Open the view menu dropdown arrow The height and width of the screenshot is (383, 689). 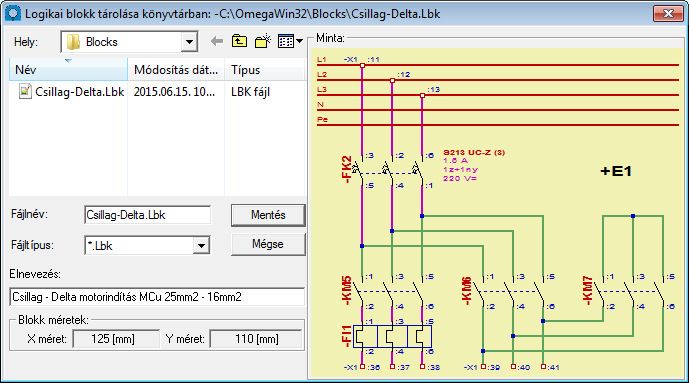pos(300,41)
